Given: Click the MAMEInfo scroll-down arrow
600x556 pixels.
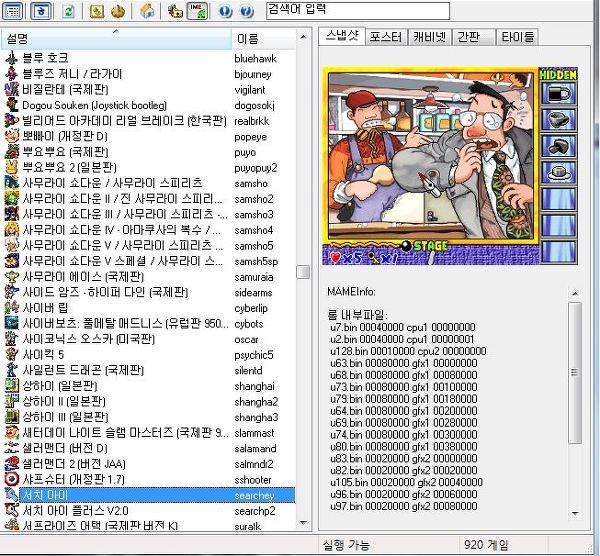Looking at the screenshot, I should click(x=575, y=514).
